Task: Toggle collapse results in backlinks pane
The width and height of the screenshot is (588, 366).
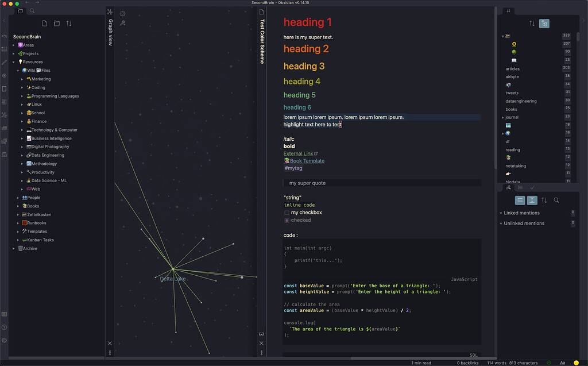Action: click(520, 200)
